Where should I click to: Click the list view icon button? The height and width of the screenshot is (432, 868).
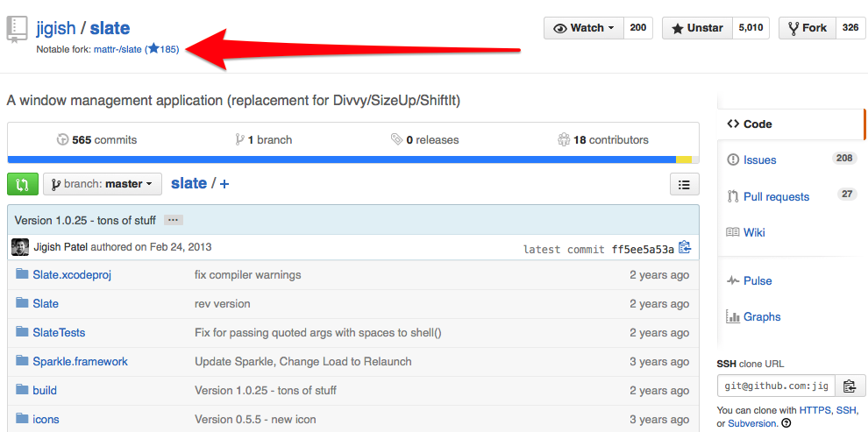684,184
